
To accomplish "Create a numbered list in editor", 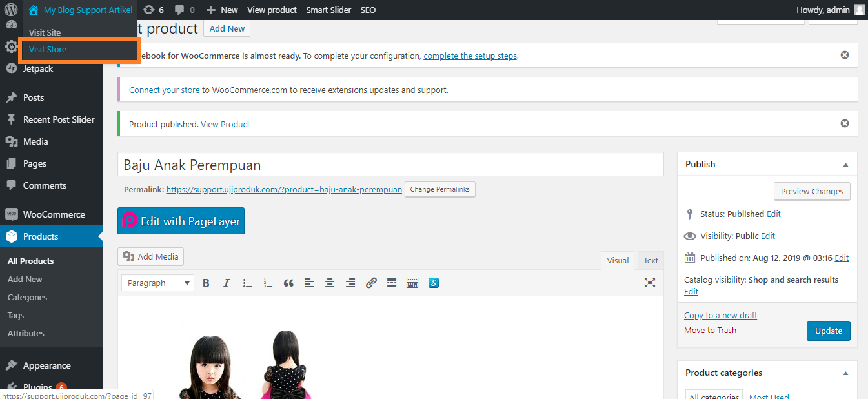I will [268, 283].
